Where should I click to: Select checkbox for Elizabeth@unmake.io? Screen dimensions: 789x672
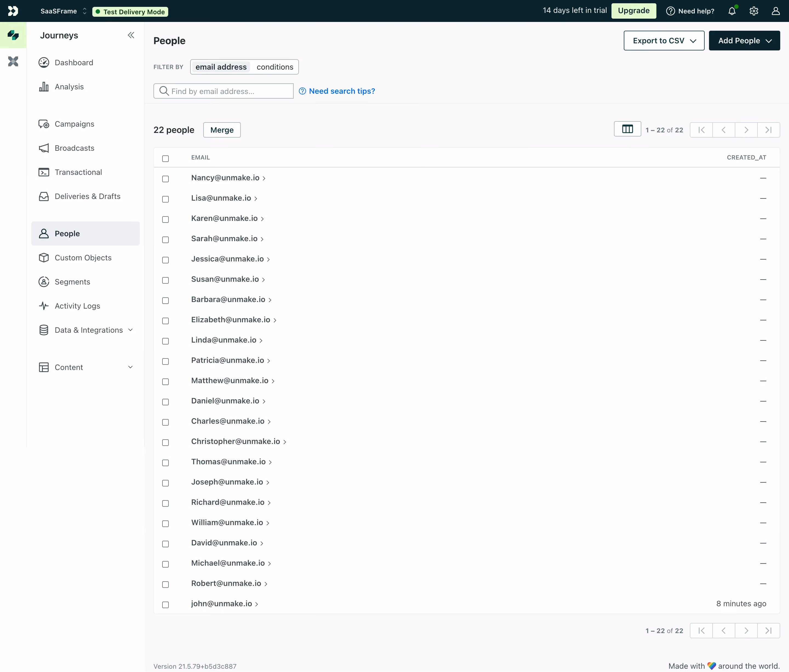click(165, 321)
